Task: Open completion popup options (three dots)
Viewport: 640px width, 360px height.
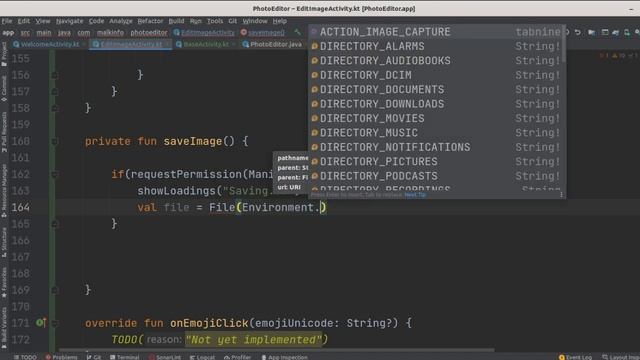Action: [x=562, y=195]
